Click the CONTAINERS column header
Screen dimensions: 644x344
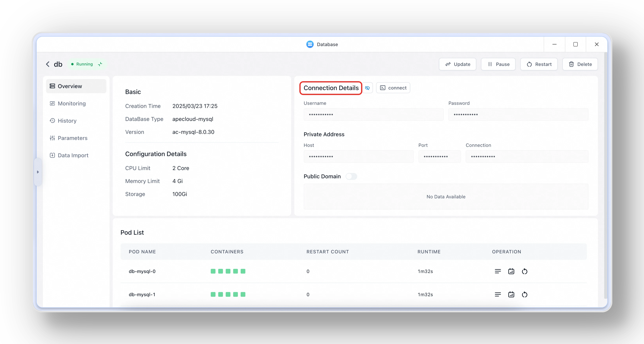point(227,252)
